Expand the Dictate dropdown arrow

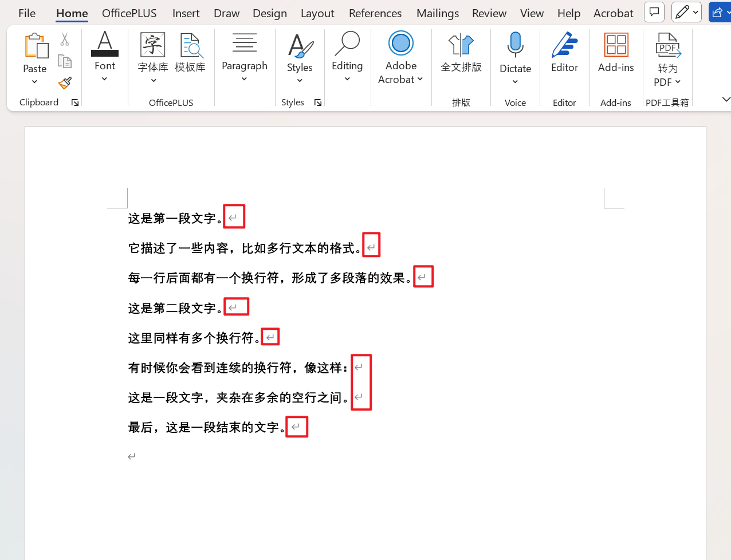pyautogui.click(x=515, y=82)
